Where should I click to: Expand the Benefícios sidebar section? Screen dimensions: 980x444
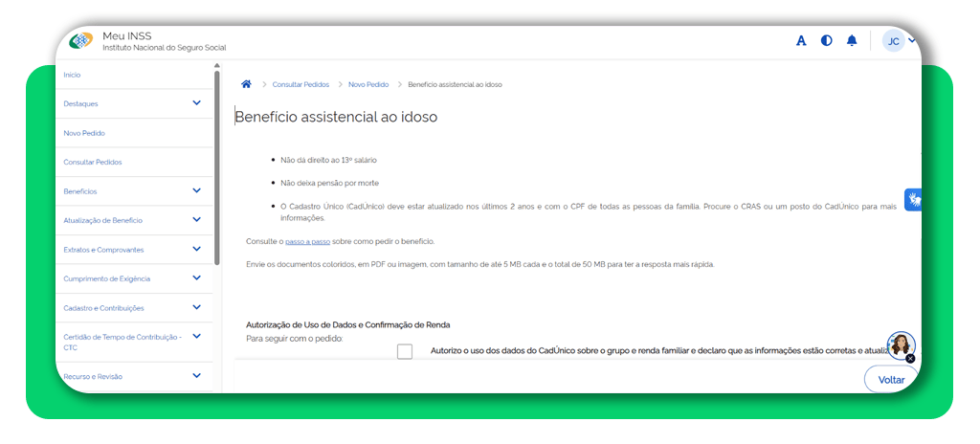pyautogui.click(x=196, y=190)
